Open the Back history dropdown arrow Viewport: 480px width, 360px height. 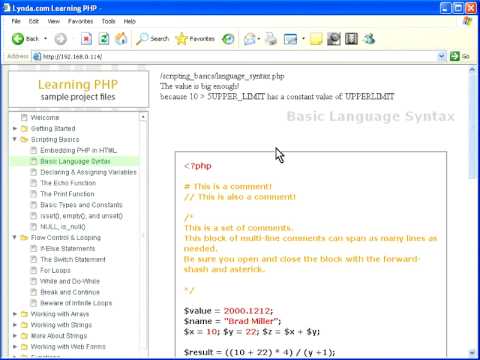[45, 39]
